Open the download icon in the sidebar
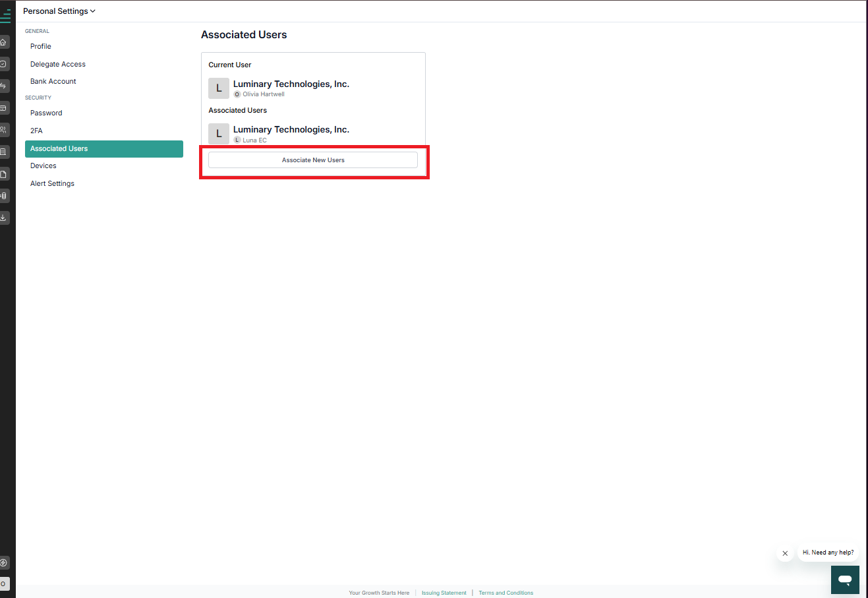 4,217
